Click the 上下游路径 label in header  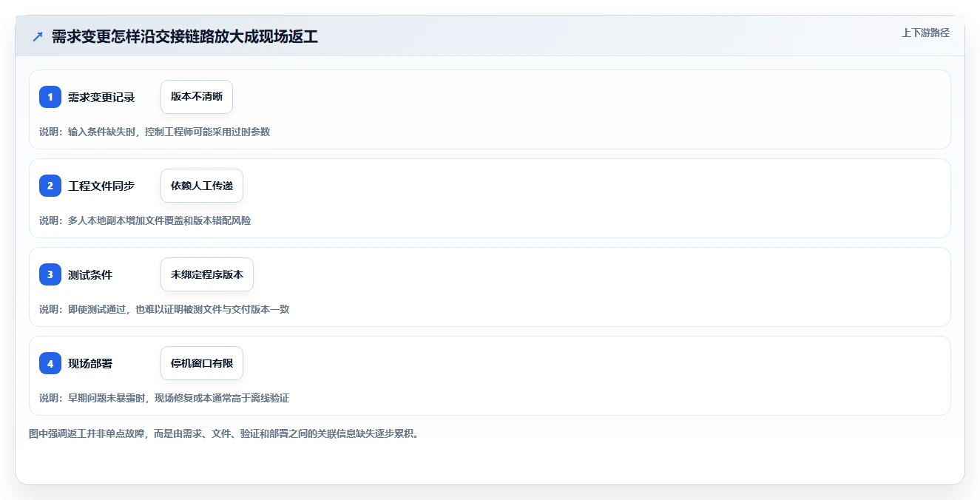[925, 33]
